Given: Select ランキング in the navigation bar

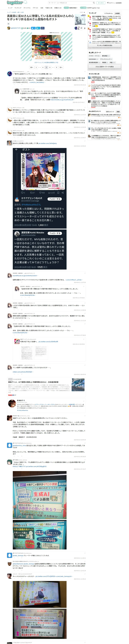Looking at the screenshot, I should point(18,8).
